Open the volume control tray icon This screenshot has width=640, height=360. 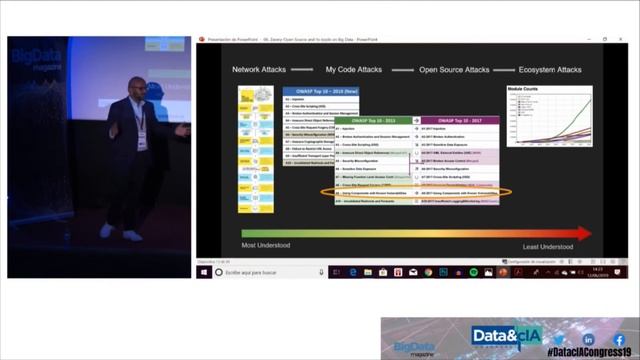pos(581,273)
